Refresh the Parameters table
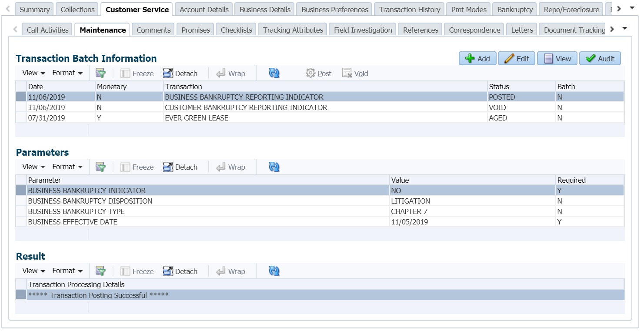Image resolution: width=644 pixels, height=331 pixels. pyautogui.click(x=274, y=167)
